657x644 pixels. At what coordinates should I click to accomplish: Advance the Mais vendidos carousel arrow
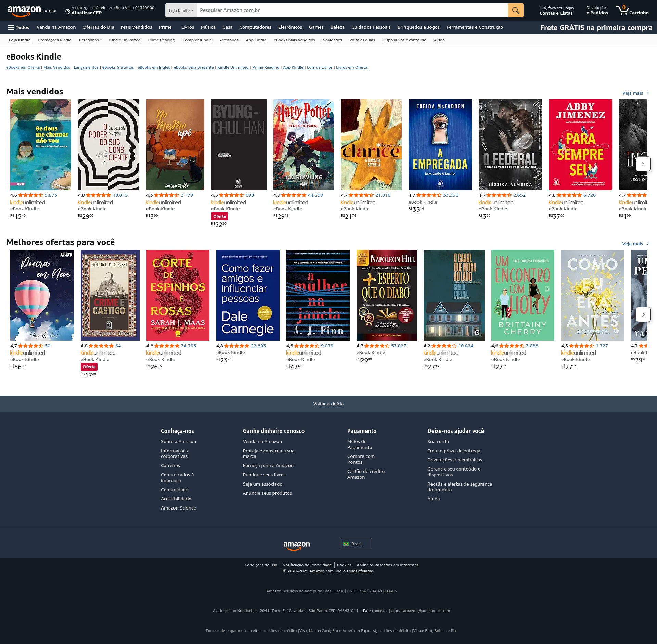click(643, 164)
